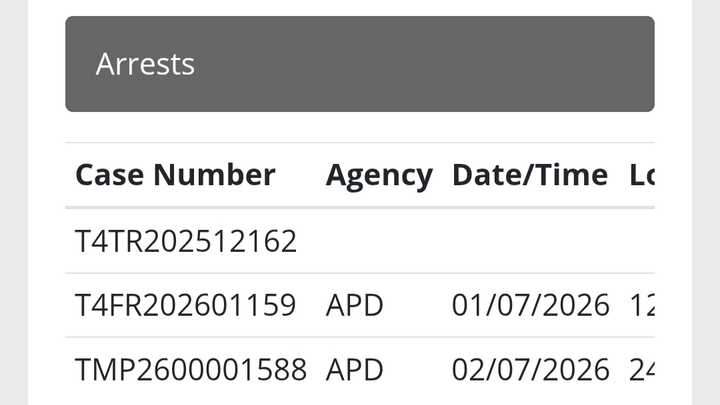Sort by Case Number column header
Image resolution: width=720 pixels, height=405 pixels.
click(175, 175)
